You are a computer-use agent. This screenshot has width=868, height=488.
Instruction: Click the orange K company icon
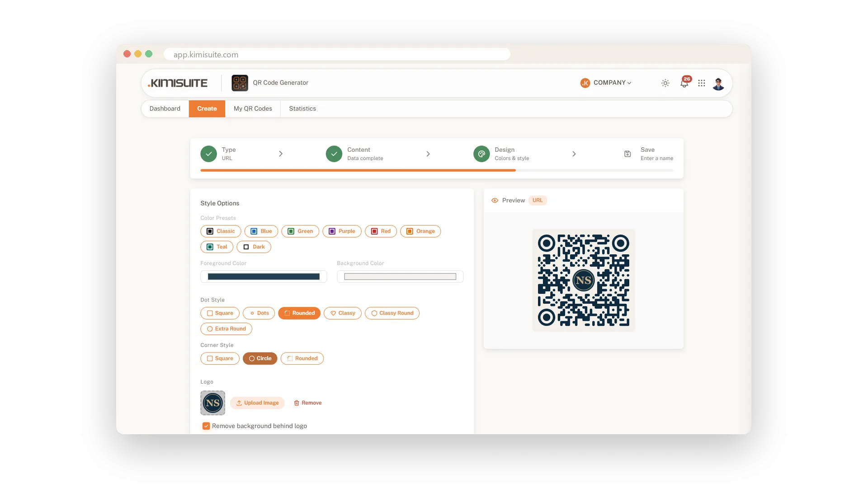pos(585,83)
